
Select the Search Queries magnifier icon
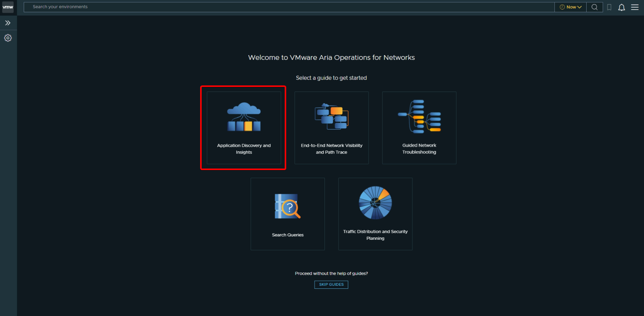[x=288, y=206]
